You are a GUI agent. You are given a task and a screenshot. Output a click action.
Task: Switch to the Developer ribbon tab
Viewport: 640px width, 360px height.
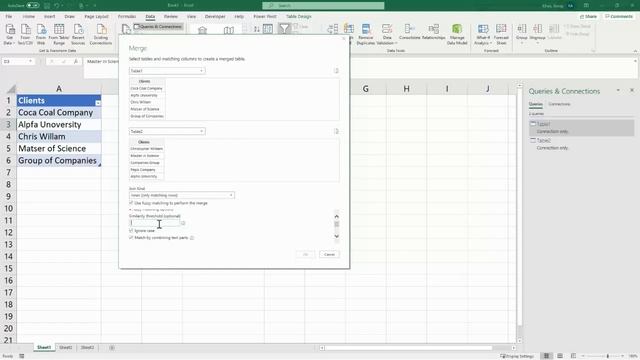(215, 16)
